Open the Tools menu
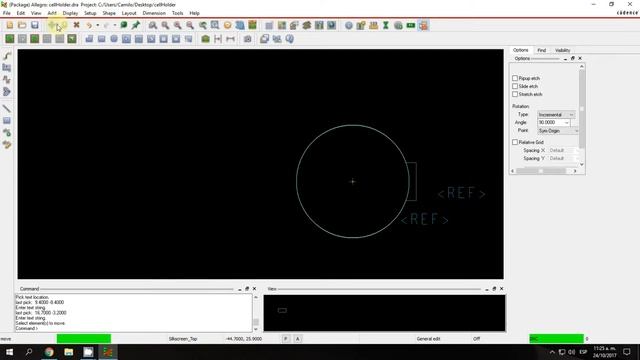Viewport: 640px width, 360px height. coord(177,13)
